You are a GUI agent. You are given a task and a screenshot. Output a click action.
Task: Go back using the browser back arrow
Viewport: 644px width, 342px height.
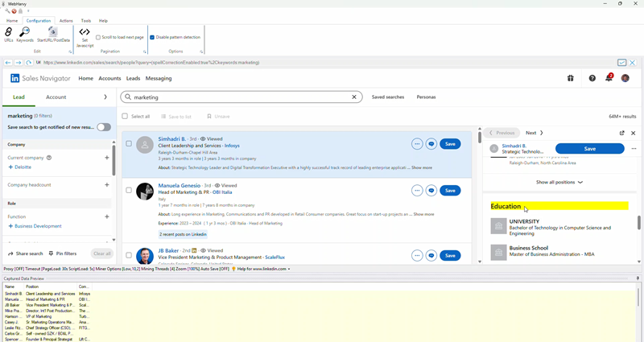[x=8, y=63]
